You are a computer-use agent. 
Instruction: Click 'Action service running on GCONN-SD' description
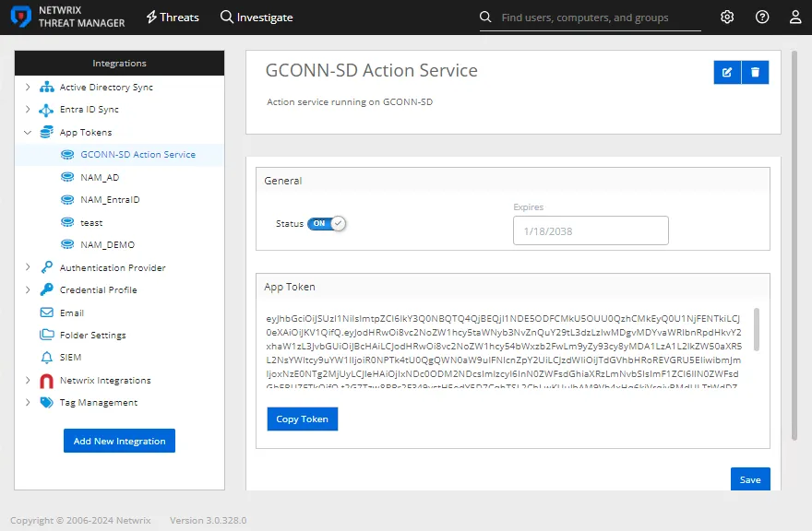(x=350, y=102)
